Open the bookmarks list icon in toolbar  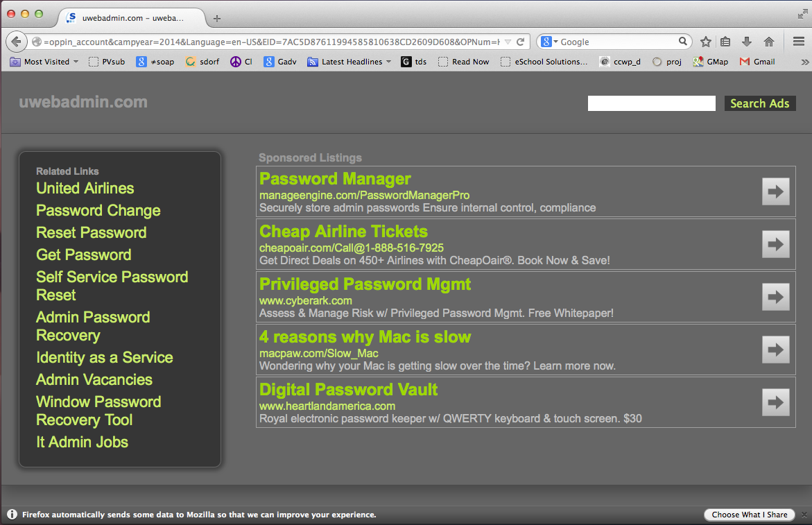click(x=725, y=42)
